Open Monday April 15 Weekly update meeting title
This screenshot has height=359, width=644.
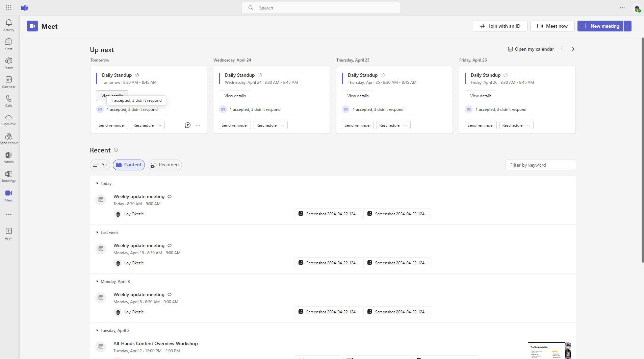click(x=139, y=245)
